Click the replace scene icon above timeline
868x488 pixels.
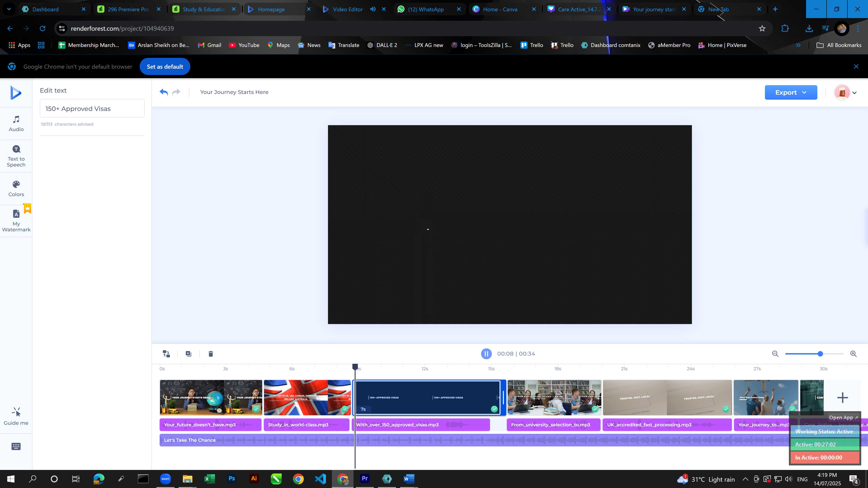point(166,354)
